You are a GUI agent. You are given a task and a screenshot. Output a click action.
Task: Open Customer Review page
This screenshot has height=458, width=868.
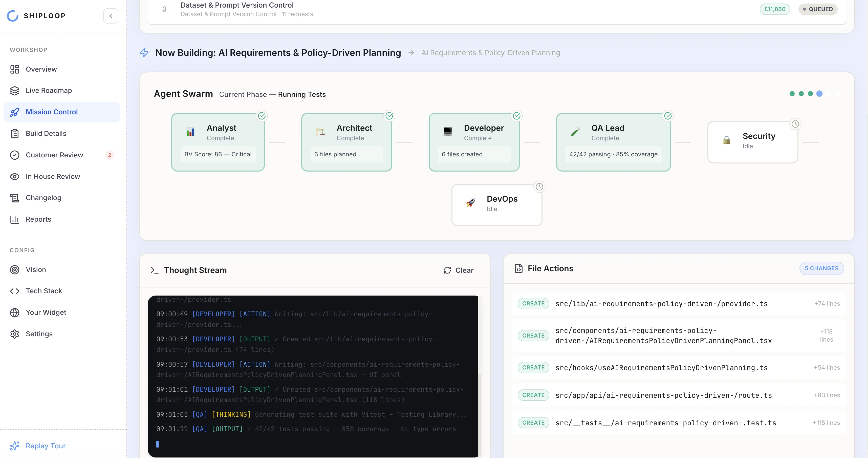point(54,155)
